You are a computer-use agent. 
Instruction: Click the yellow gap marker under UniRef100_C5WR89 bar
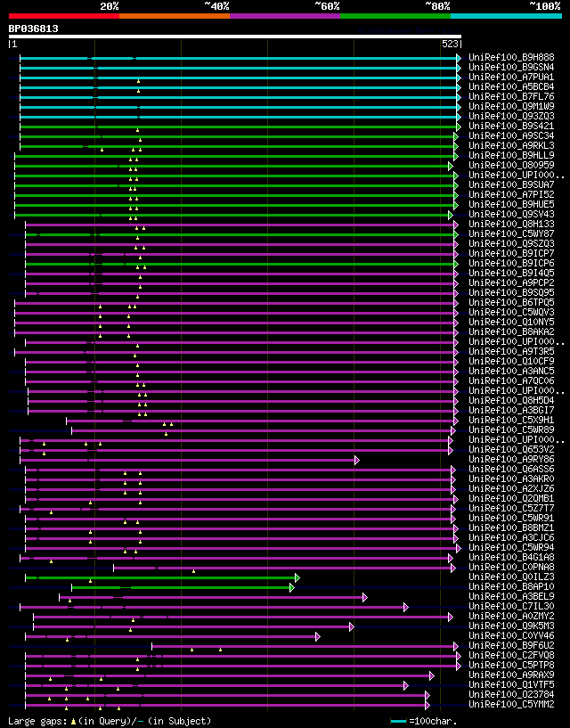(167, 434)
